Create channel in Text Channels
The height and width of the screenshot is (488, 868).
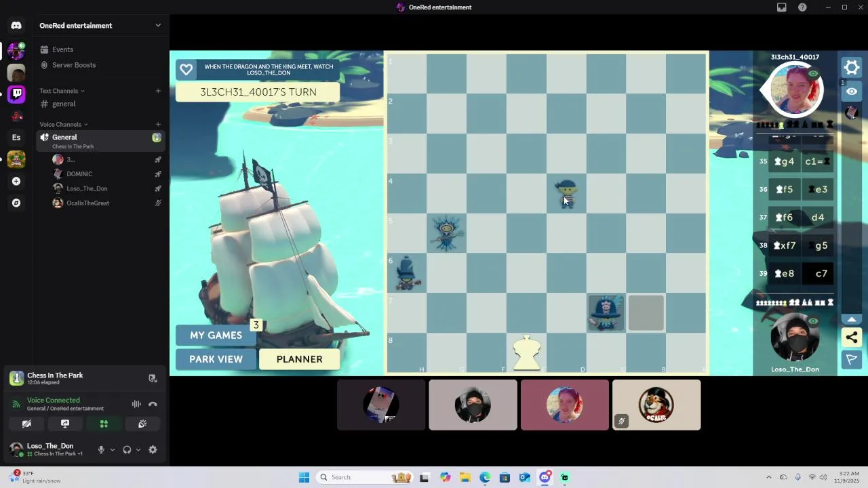coord(158,91)
